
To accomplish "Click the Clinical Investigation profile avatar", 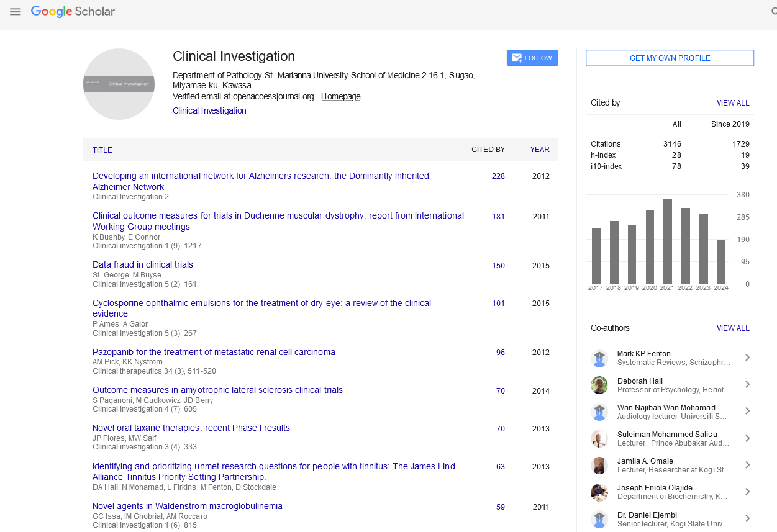I will (x=119, y=84).
